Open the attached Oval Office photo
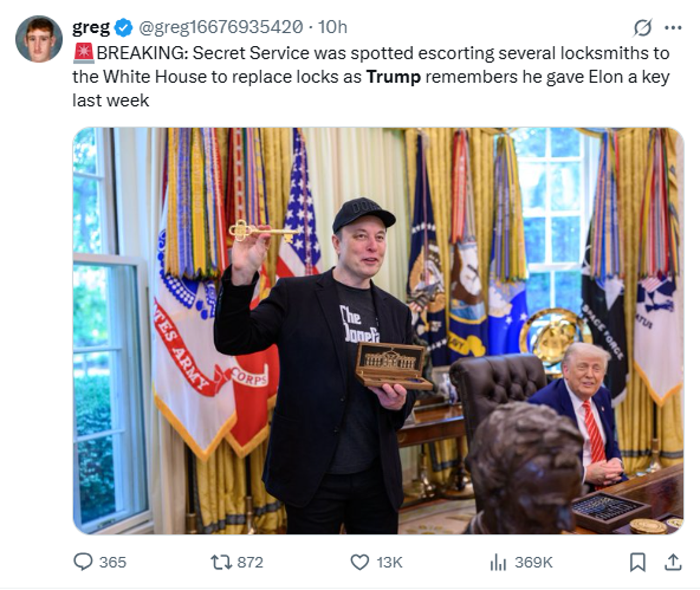This screenshot has height=590, width=700. tap(378, 331)
